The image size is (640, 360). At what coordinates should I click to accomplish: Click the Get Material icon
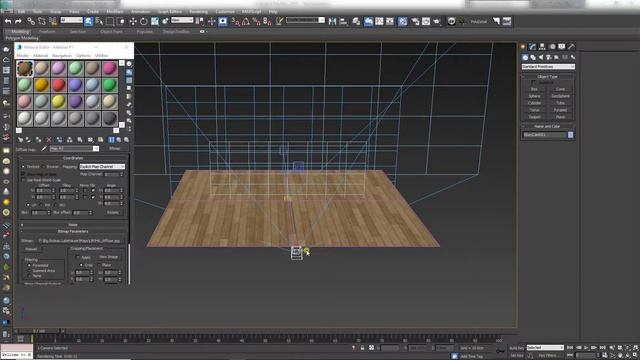point(20,140)
